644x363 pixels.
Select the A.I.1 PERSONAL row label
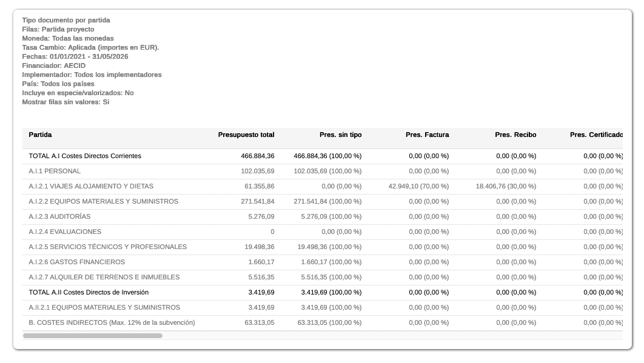[x=55, y=171]
